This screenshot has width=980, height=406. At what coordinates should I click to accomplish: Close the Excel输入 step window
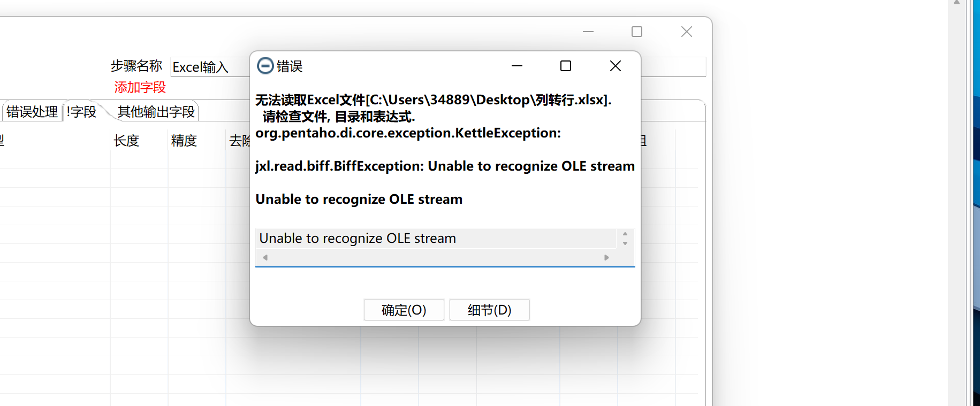[687, 32]
